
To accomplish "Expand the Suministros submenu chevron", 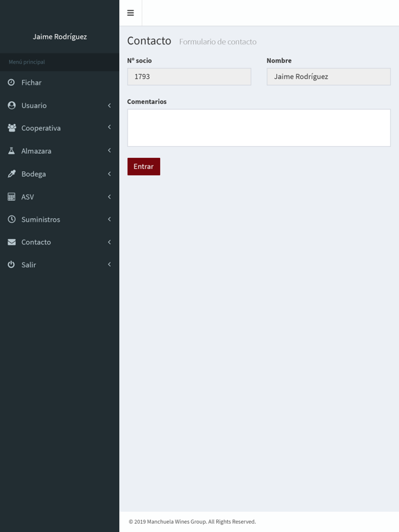I will coord(109,219).
